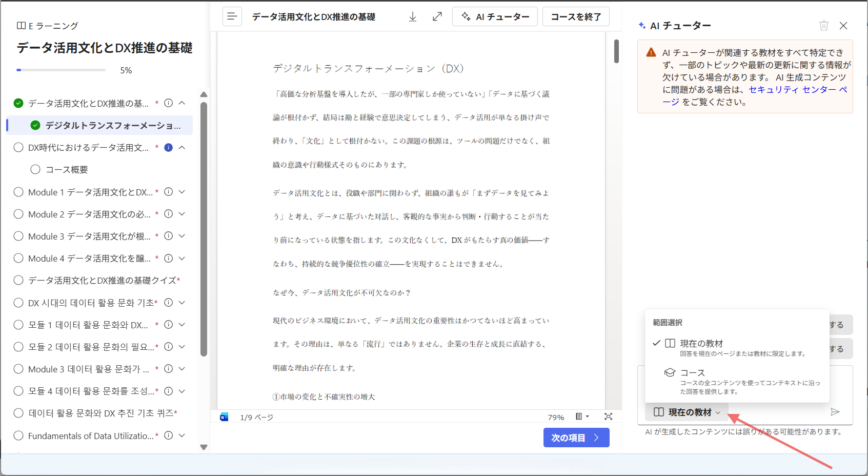The image size is (868, 476).
Task: Click the 79% zoom level in viewer
Action: coord(556,417)
